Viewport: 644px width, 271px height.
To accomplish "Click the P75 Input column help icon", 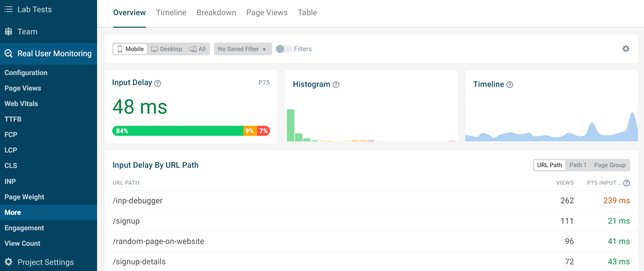I will [627, 183].
